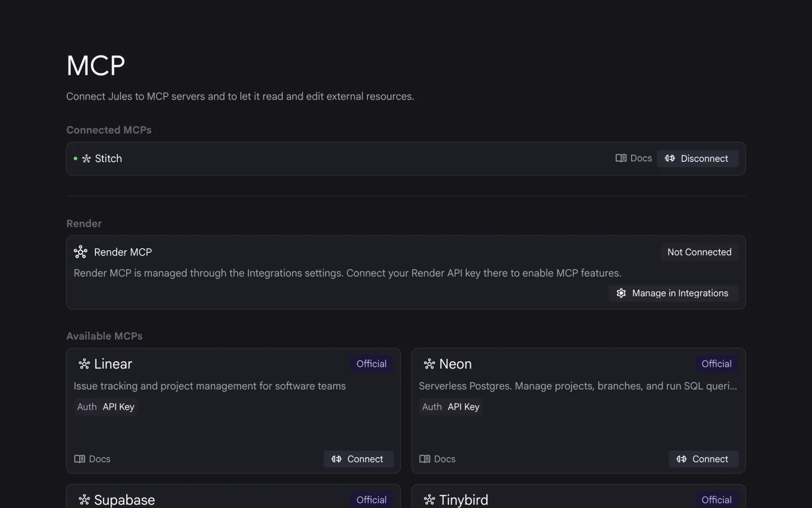This screenshot has height=508, width=812.
Task: Click the API Key auth tag on Linear
Action: tap(118, 407)
